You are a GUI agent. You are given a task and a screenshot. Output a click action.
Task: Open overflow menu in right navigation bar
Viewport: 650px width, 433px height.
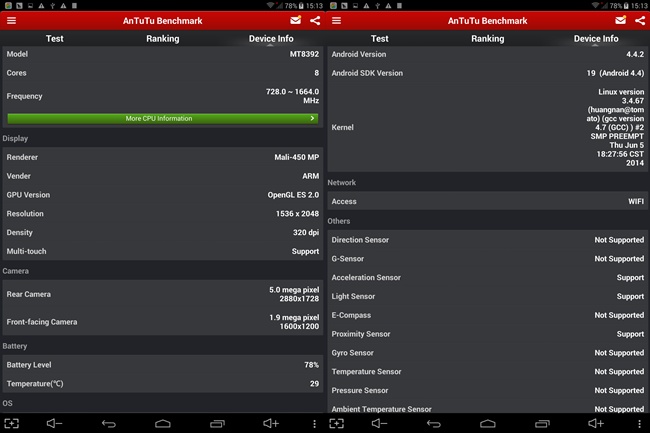[639, 423]
